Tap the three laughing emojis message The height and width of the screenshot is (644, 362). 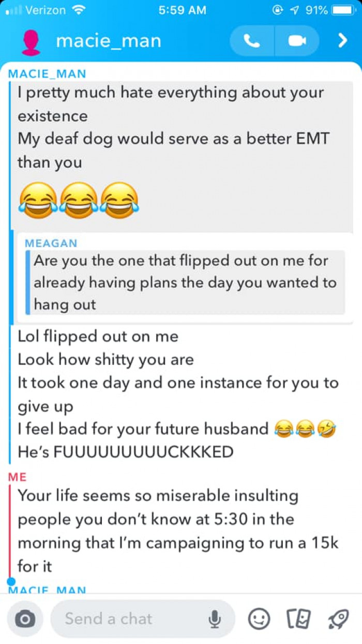pyautogui.click(x=79, y=197)
